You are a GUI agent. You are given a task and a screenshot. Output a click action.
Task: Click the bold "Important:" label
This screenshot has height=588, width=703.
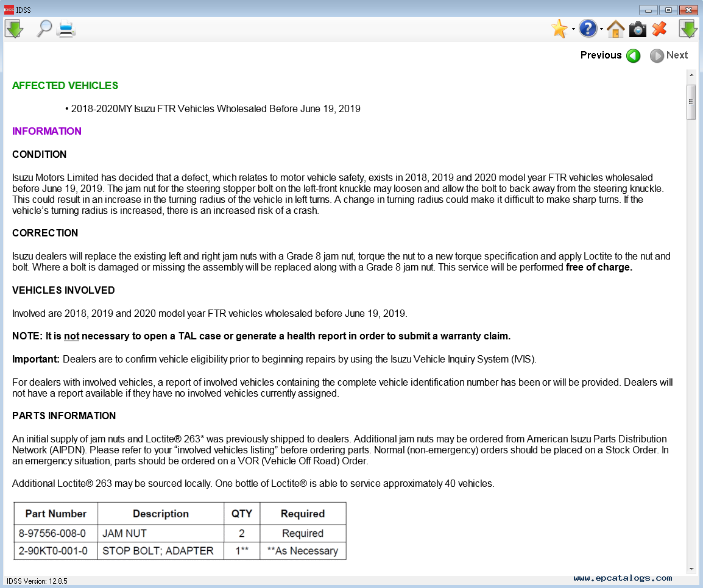(x=36, y=360)
